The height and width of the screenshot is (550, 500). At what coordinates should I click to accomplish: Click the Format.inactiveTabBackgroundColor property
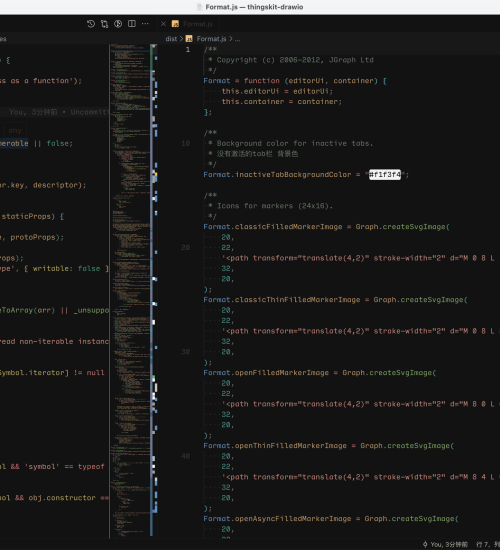click(277, 175)
